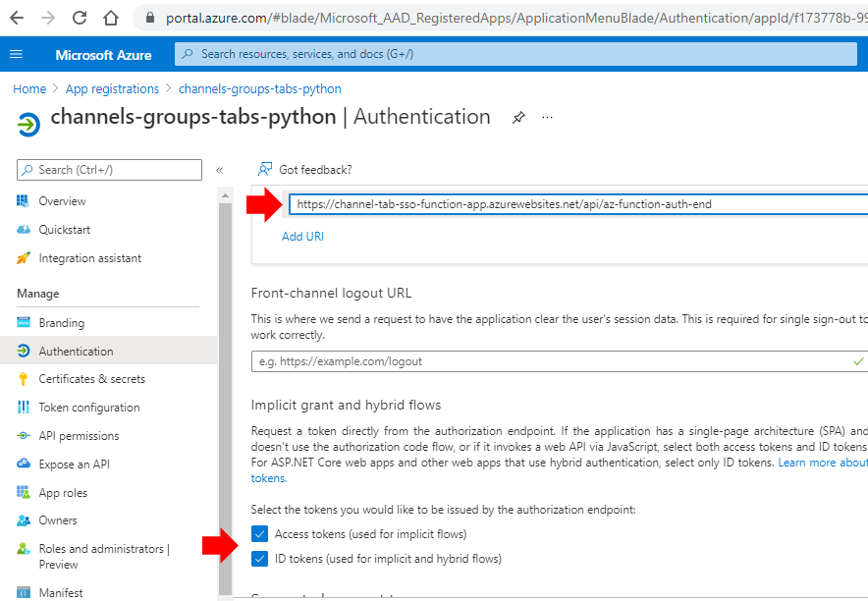Open the Azure portal hamburger menu

pyautogui.click(x=17, y=54)
